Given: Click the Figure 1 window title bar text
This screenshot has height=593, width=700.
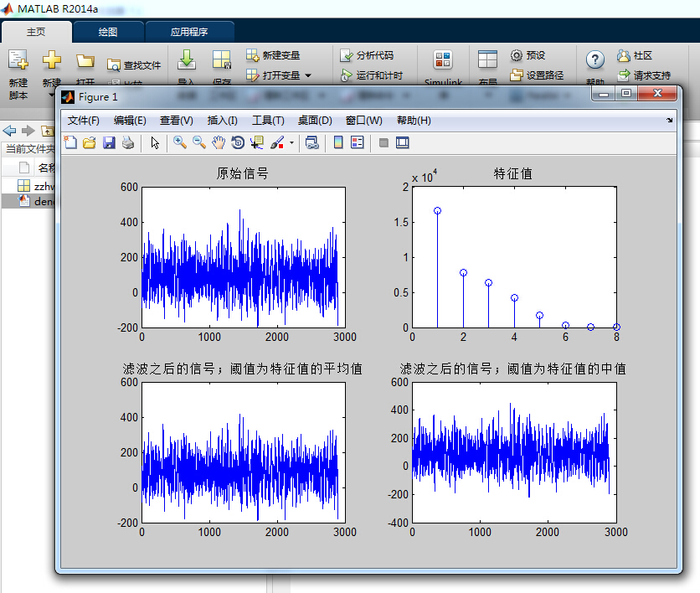Looking at the screenshot, I should pos(98,97).
